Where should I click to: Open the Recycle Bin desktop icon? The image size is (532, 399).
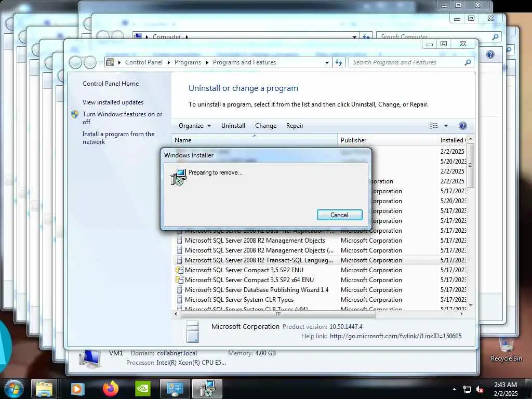point(506,350)
